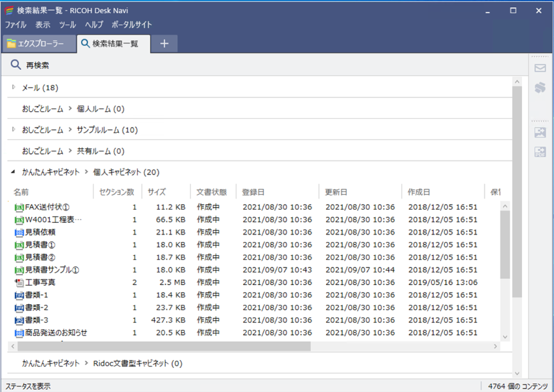Select the file name 見積依頼
Viewport: 554px width, 392px height.
(x=40, y=232)
